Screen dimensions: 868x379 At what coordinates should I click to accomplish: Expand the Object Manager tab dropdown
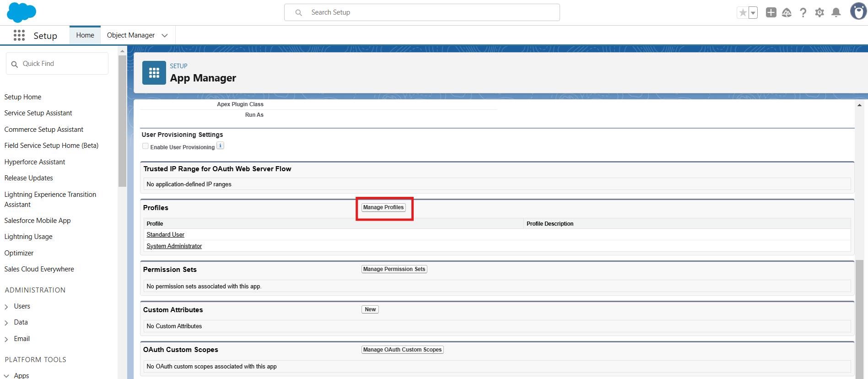[x=165, y=35]
